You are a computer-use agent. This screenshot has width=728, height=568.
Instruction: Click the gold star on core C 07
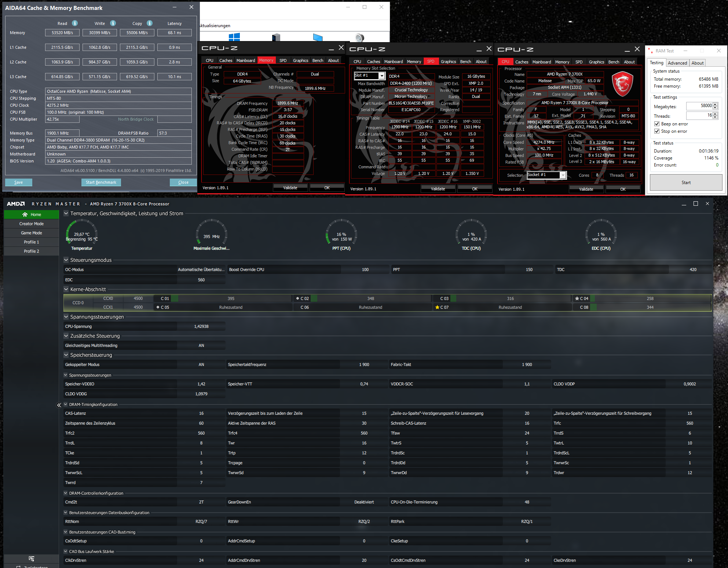coord(437,307)
